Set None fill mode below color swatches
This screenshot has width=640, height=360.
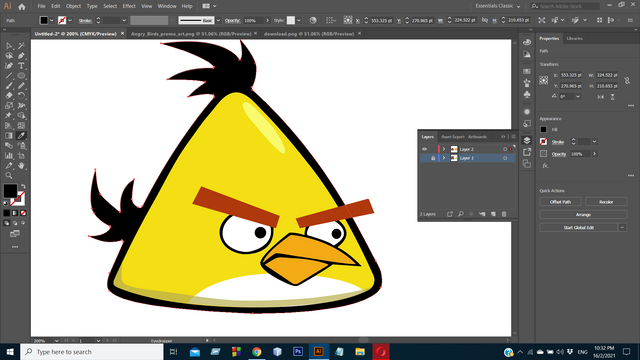pyautogui.click(x=23, y=213)
